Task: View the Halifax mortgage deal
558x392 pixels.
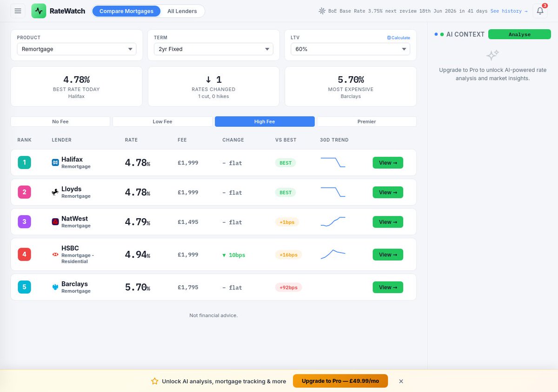Action: [x=388, y=163]
